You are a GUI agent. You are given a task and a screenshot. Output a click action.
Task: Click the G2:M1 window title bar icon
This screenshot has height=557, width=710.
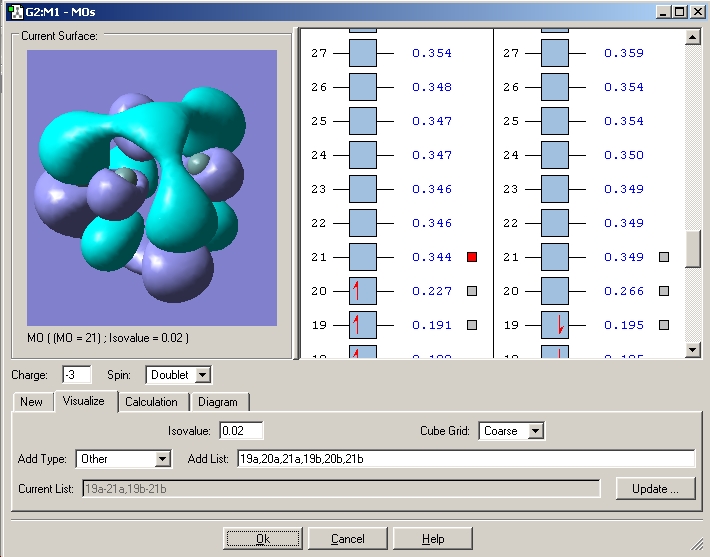pyautogui.click(x=15, y=12)
